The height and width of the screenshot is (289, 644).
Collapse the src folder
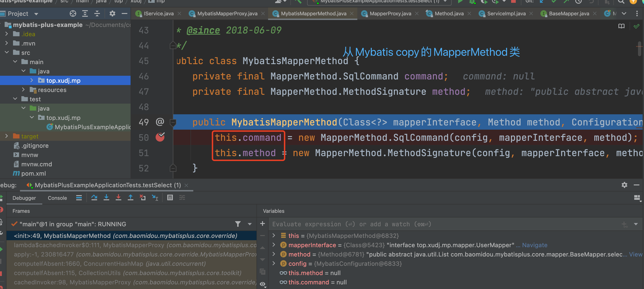pyautogui.click(x=7, y=53)
